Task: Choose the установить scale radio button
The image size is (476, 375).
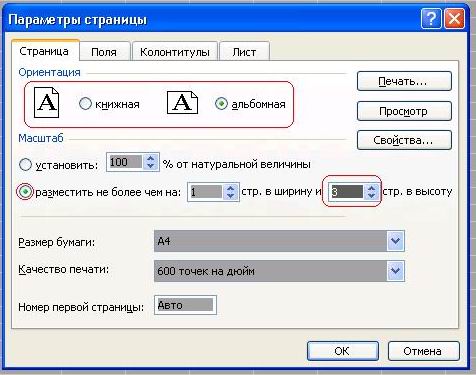Action: 25,165
